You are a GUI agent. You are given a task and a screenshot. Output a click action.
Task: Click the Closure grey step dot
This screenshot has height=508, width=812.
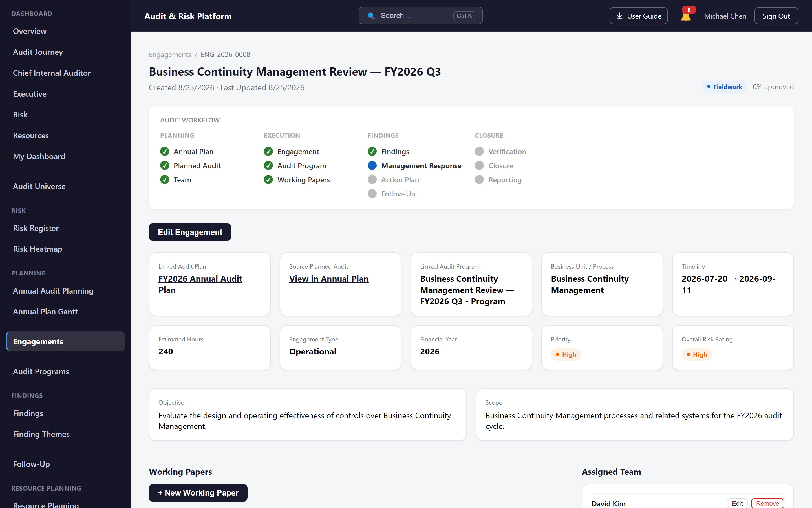(x=479, y=166)
